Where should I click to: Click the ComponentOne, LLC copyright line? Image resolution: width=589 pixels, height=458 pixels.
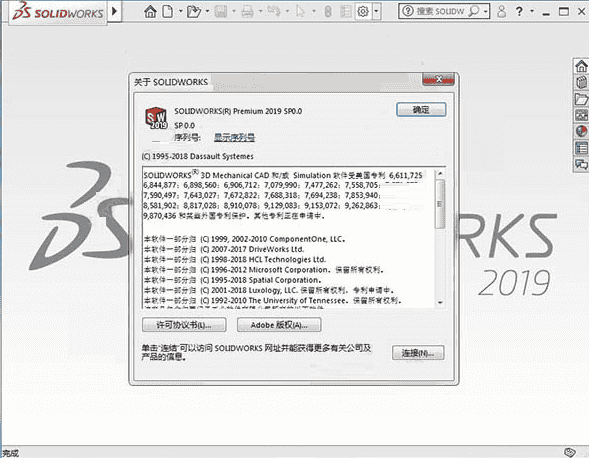pyautogui.click(x=245, y=239)
